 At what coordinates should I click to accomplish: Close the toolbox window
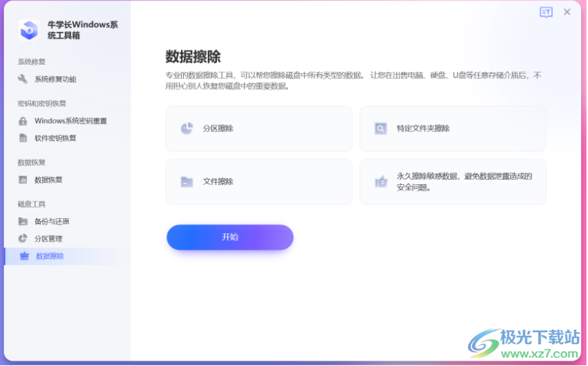(567, 12)
